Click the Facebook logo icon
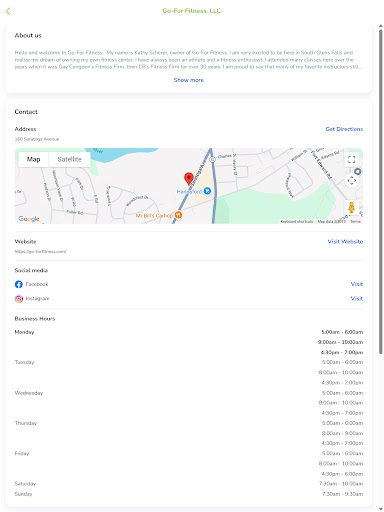Screen dimensions: 384x512 point(19,284)
